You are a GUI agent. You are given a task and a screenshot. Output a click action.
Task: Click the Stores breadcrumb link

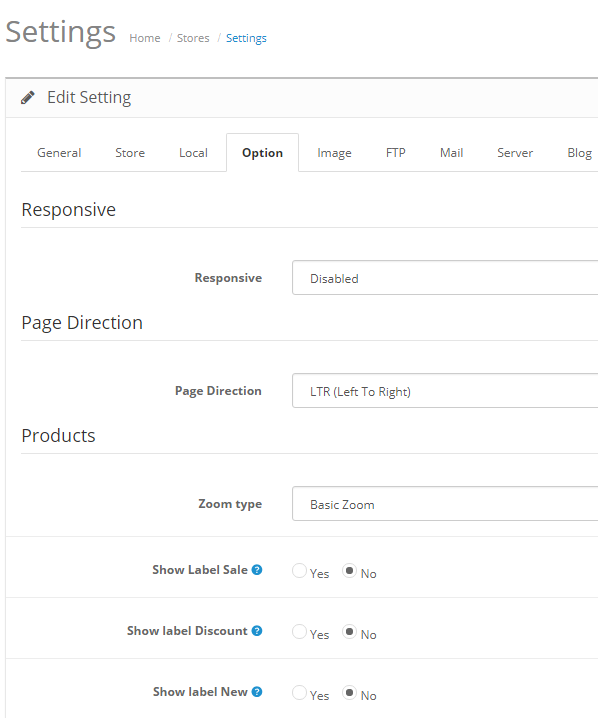[193, 38]
